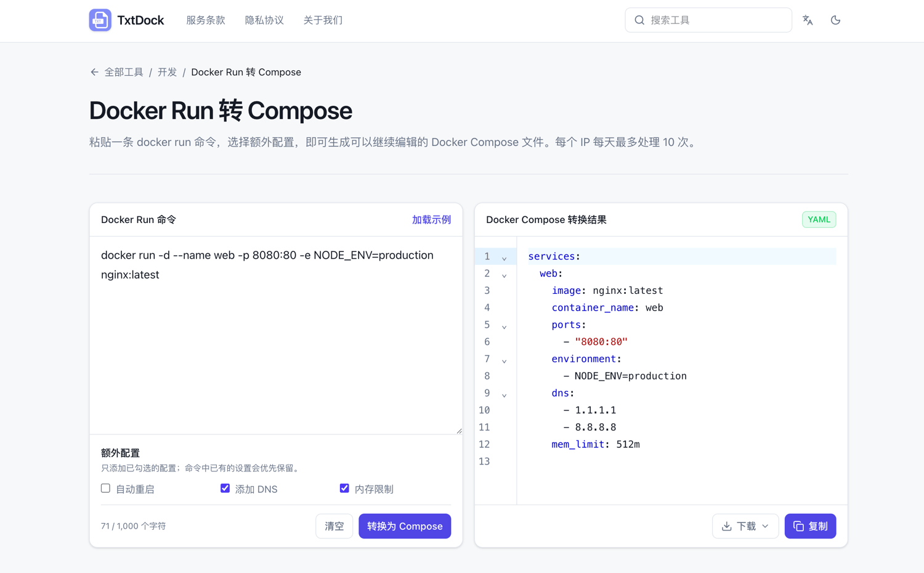The width and height of the screenshot is (924, 573).
Task: Click the mem_limit: 512m line
Action: click(596, 444)
